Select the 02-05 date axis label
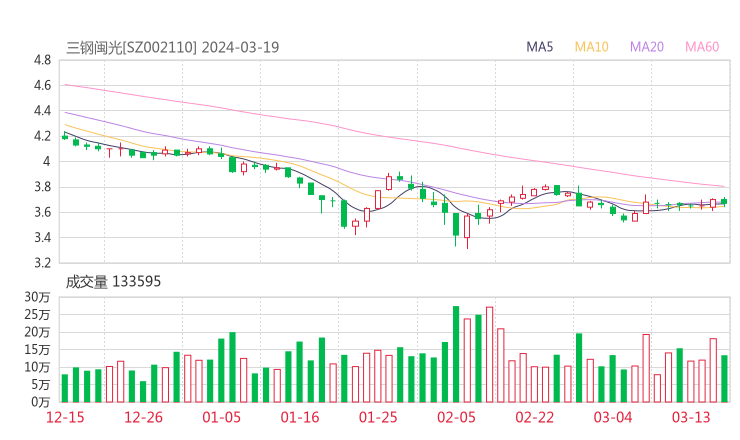The image size is (740, 440). coord(456,417)
